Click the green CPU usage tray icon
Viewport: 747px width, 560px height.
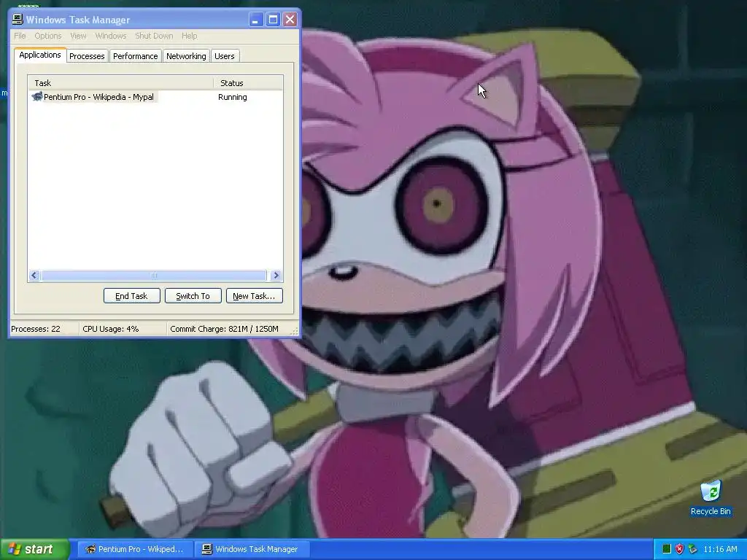pos(667,549)
